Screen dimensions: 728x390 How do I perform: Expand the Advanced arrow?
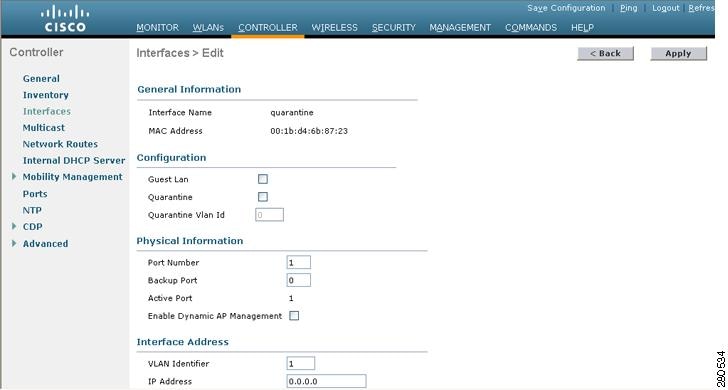pyautogui.click(x=14, y=243)
